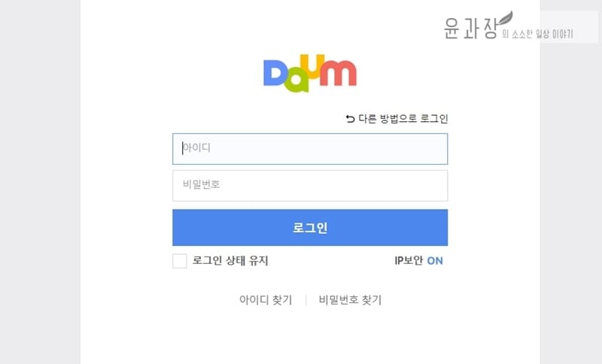
Task: Focus the 아이디 input field
Action: [x=310, y=149]
